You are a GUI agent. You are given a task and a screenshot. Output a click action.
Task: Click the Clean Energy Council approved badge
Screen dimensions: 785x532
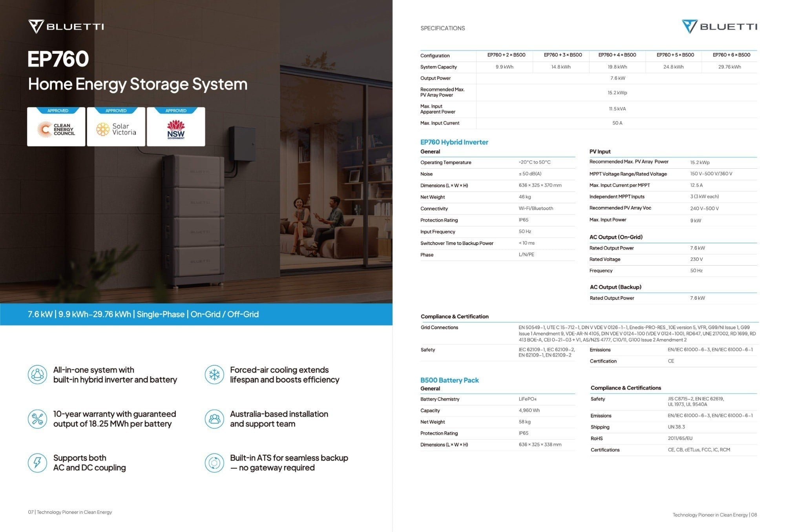click(56, 127)
